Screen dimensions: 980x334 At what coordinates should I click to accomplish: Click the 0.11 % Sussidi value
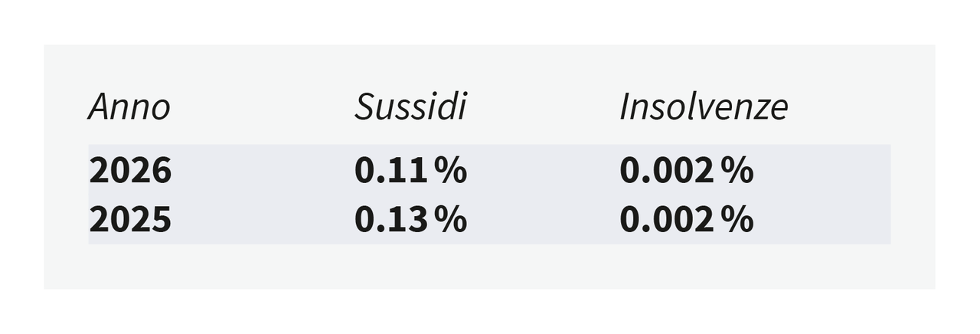410,170
